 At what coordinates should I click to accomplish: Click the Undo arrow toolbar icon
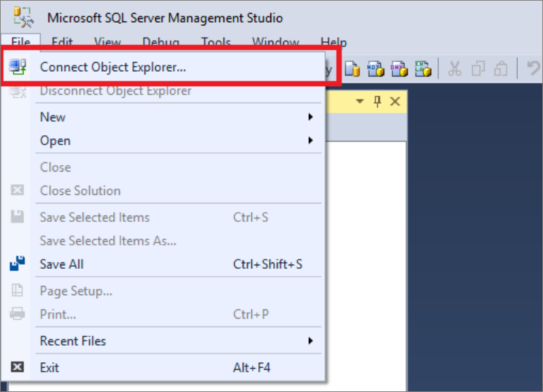point(533,68)
